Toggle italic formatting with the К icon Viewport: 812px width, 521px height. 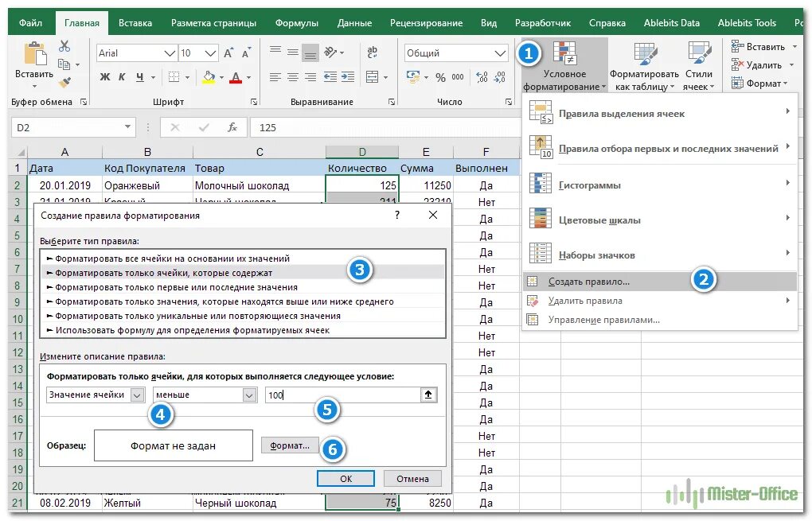[120, 78]
